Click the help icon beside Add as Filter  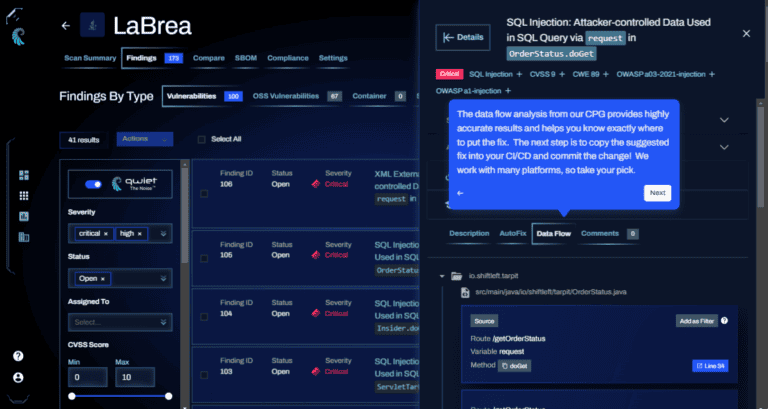(x=724, y=321)
